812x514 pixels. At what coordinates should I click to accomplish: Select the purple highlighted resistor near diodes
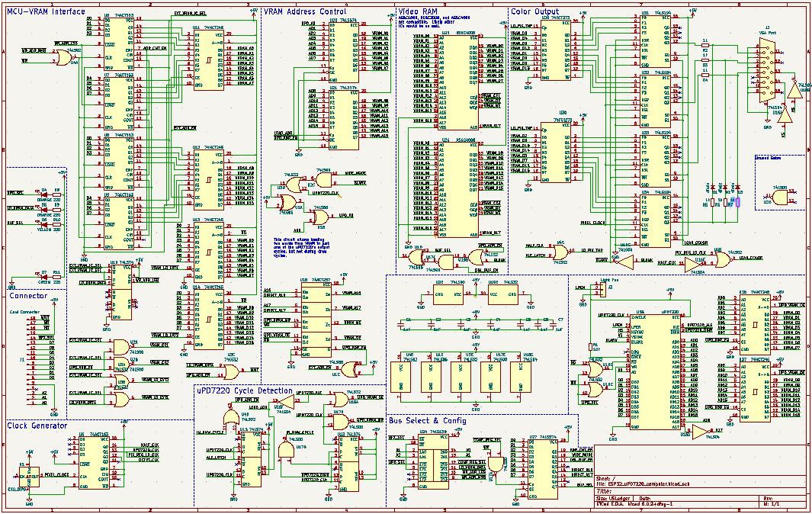tap(737, 202)
